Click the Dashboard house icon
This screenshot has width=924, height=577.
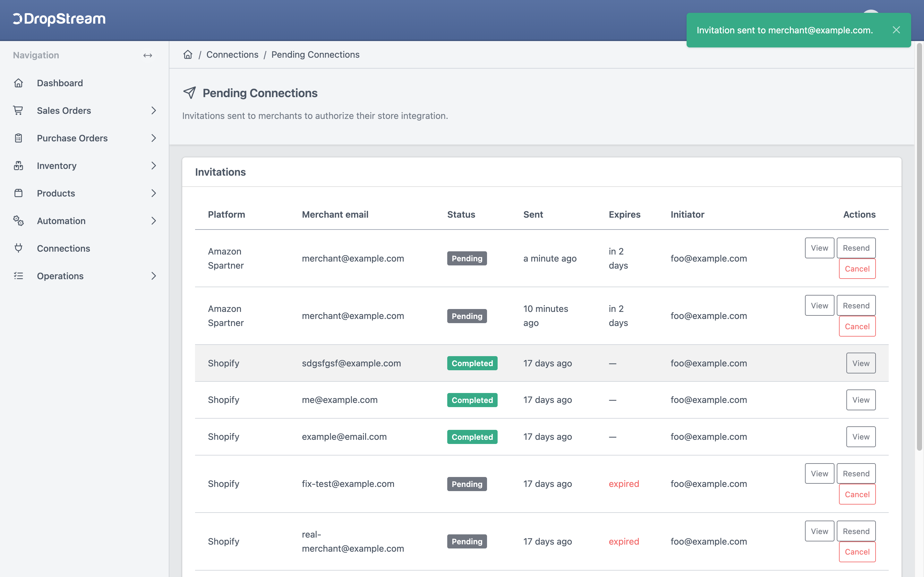pyautogui.click(x=18, y=83)
